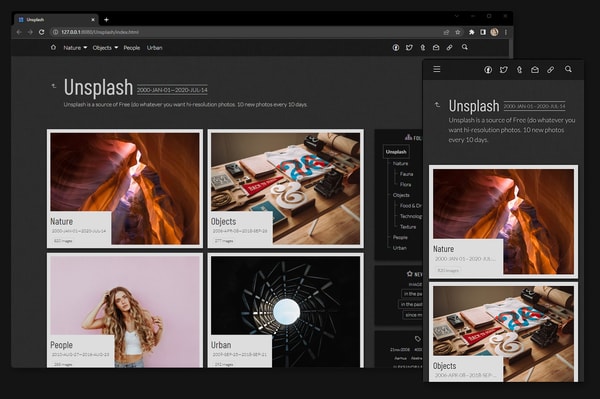600x399 pixels.
Task: Open the browser extensions puzzle icon
Action: 472,32
